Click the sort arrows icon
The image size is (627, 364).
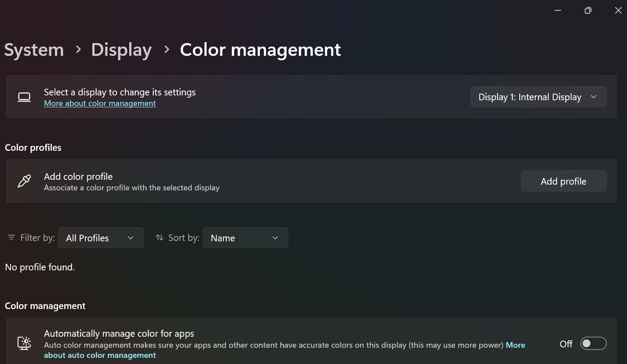click(x=160, y=238)
